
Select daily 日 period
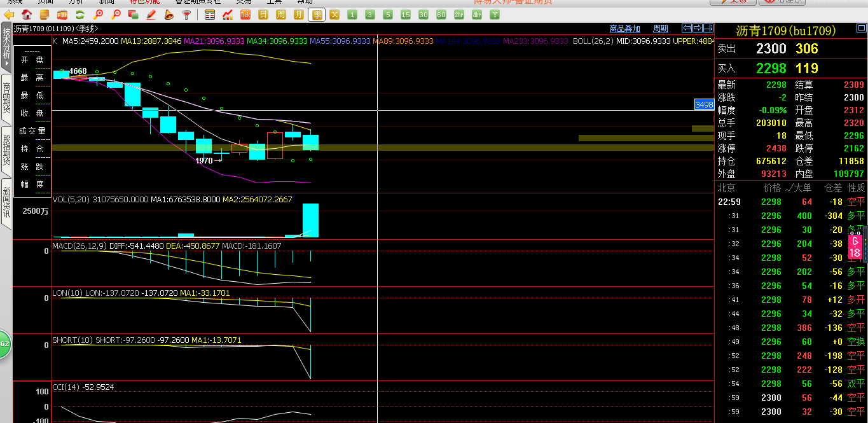tap(263, 14)
